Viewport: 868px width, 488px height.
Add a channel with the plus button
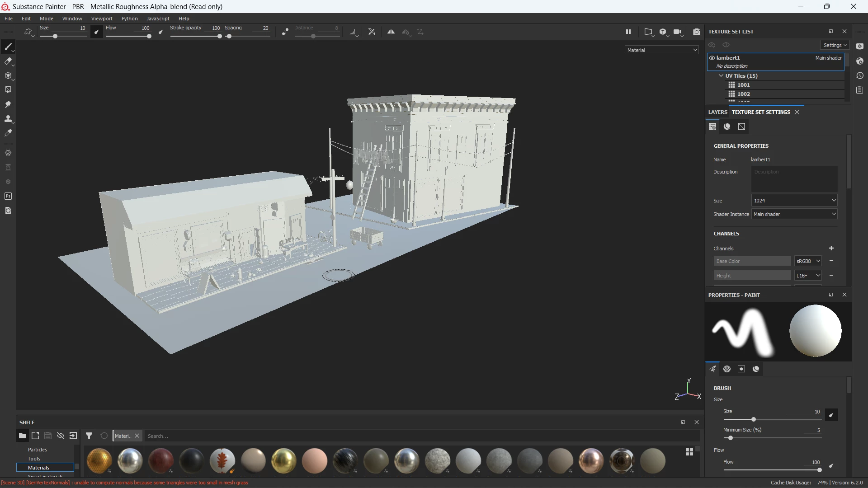[831, 249]
